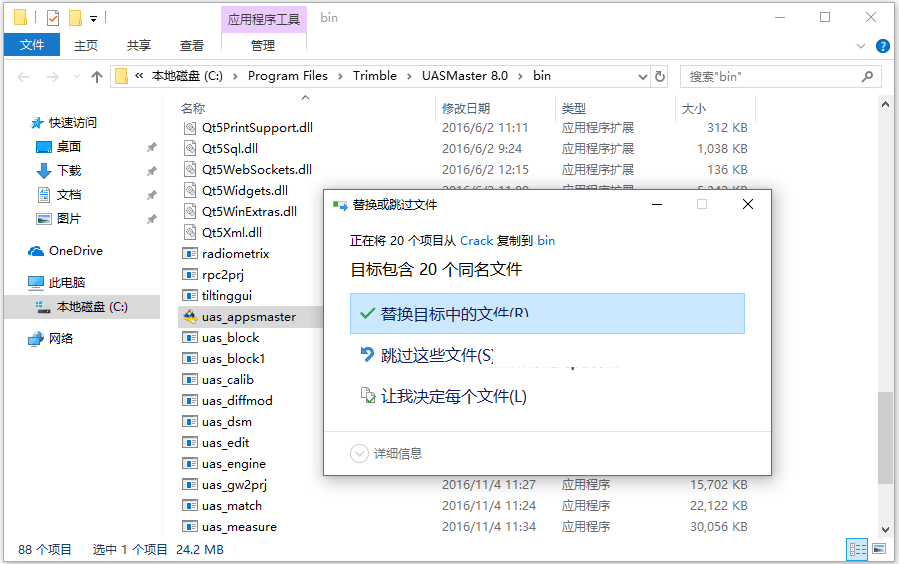The height and width of the screenshot is (564, 899).
Task: Refresh the bin folder view
Action: click(x=660, y=76)
